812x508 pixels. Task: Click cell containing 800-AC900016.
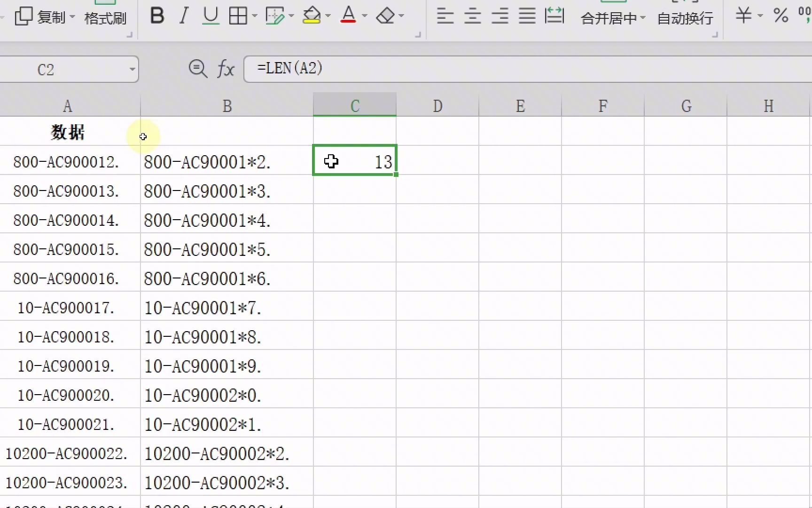pyautogui.click(x=70, y=278)
